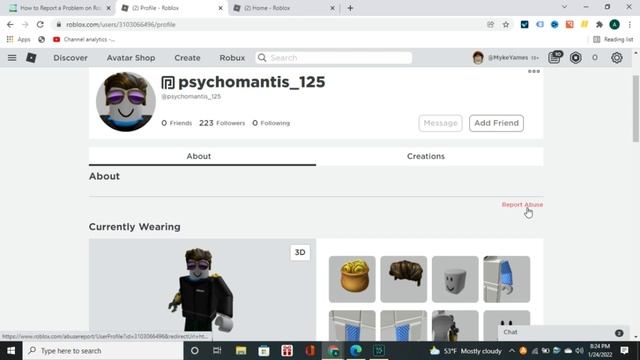Image resolution: width=640 pixels, height=360 pixels.
Task: Click the Report Abuse link
Action: (522, 204)
